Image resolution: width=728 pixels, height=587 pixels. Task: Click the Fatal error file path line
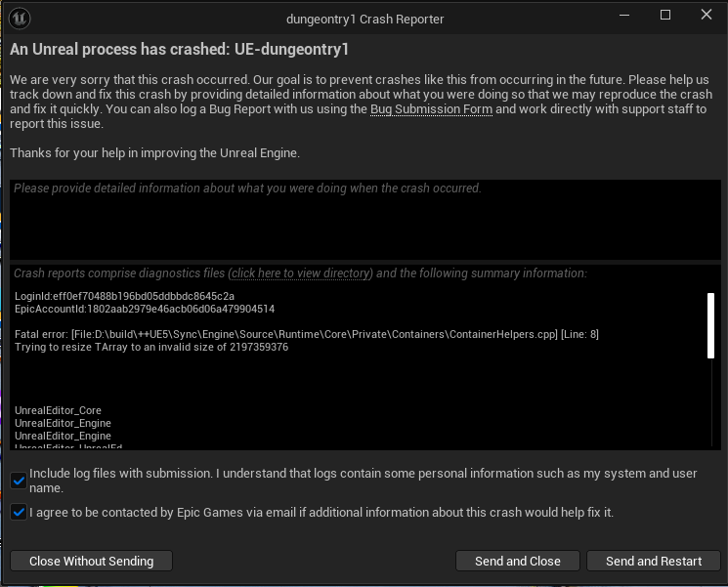point(306,335)
